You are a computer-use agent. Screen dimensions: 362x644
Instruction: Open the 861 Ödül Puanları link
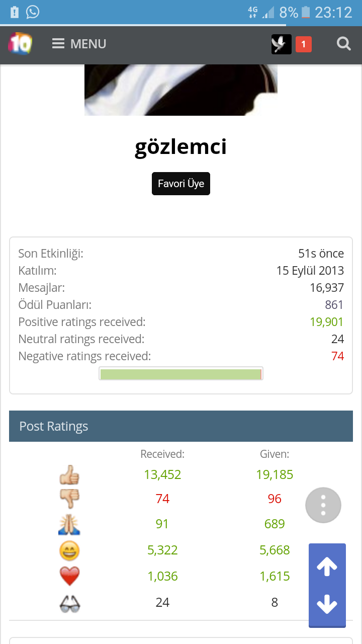tap(334, 305)
